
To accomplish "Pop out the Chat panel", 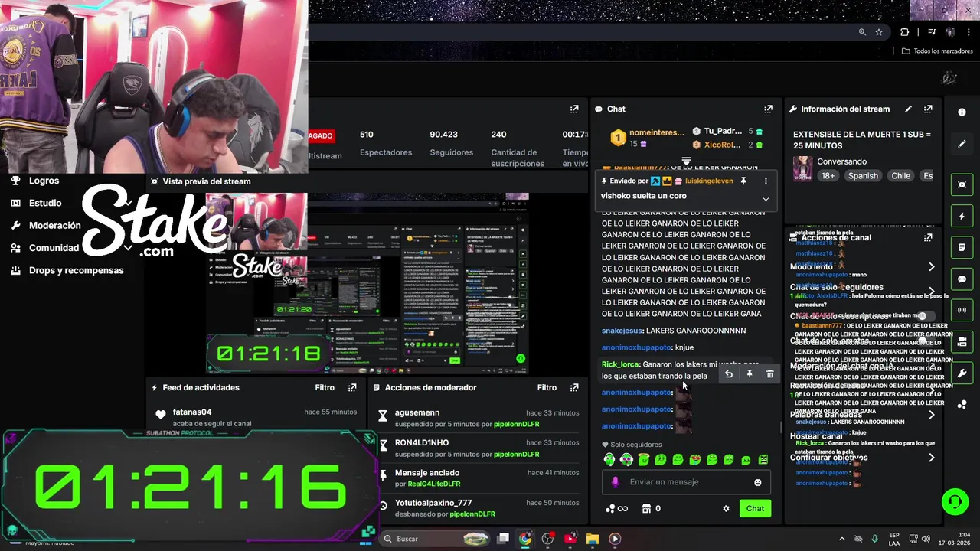I will click(768, 109).
